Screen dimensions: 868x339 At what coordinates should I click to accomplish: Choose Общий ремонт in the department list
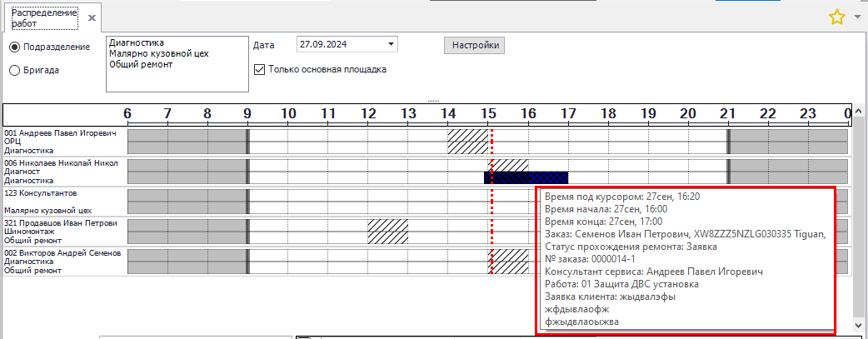point(141,64)
